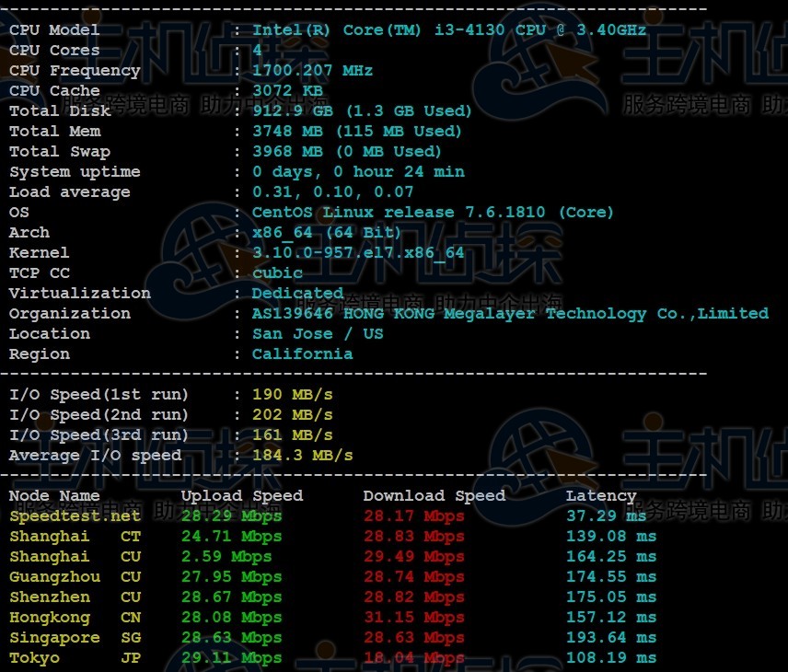788x672 pixels.
Task: Select the Location value San Jose / US
Action: tap(316, 334)
